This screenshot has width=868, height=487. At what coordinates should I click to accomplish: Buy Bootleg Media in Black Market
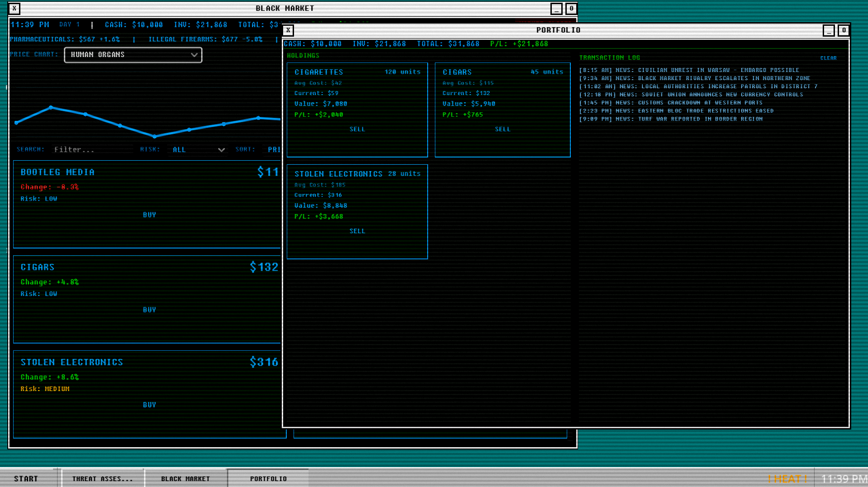[149, 215]
